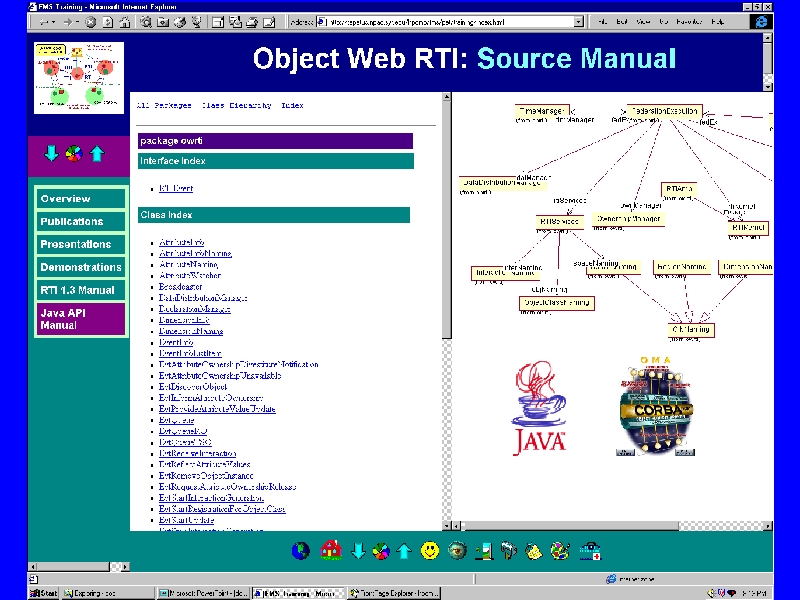Click the cyan down arrow in left sidebar
Image resolution: width=800 pixels, height=600 pixels.
click(x=52, y=153)
